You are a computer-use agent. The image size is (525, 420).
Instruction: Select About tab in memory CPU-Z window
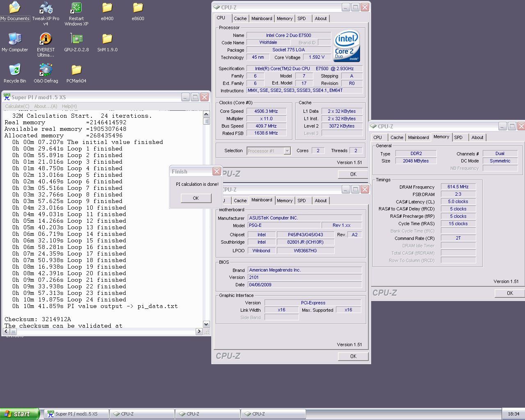pos(477,137)
